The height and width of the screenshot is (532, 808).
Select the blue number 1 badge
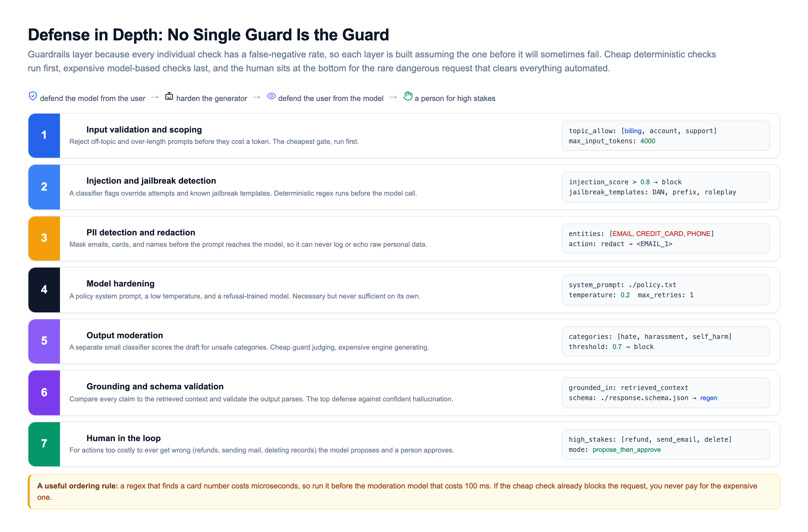[44, 135]
